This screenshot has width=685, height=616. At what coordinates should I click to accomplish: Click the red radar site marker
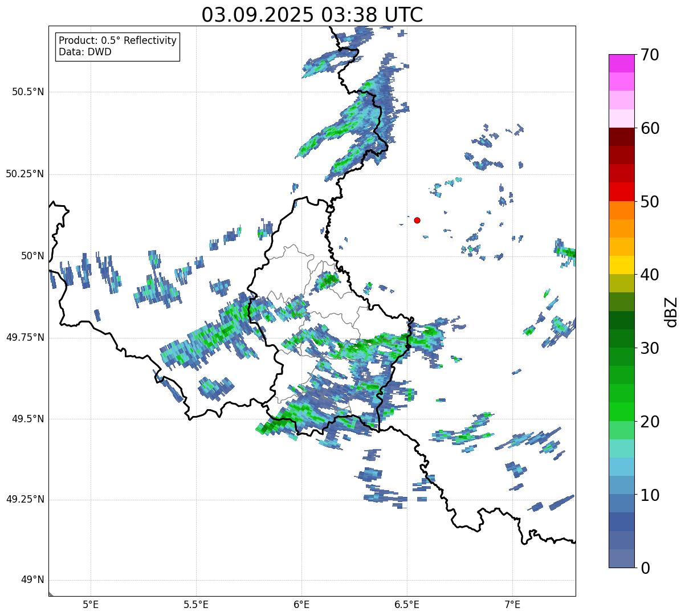coord(417,220)
